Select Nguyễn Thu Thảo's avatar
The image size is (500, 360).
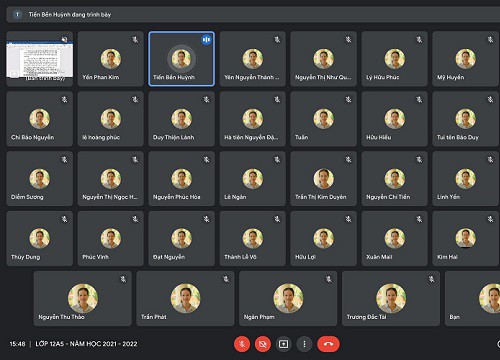[83, 298]
